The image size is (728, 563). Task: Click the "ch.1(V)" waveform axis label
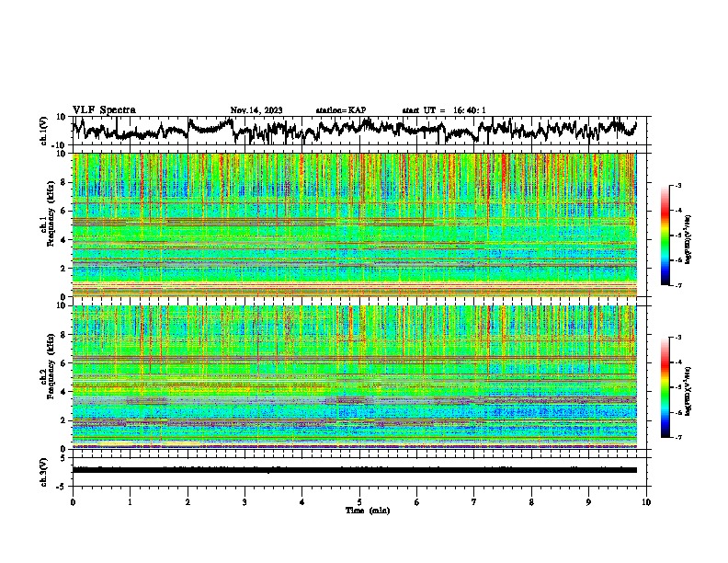44,131
